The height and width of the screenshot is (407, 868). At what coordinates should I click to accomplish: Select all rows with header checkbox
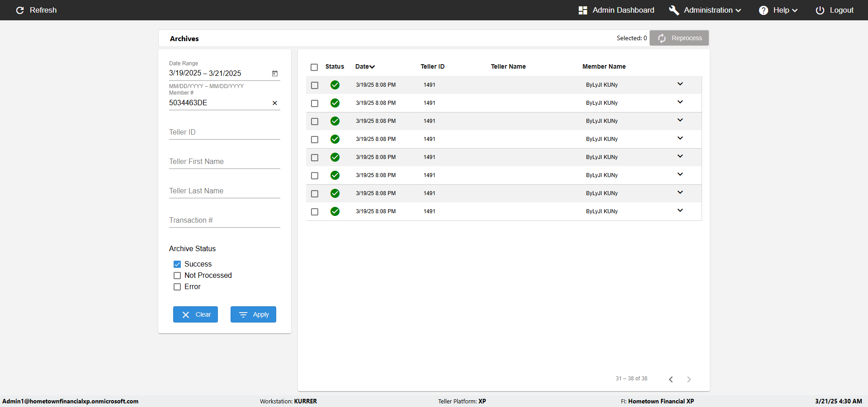click(x=314, y=67)
